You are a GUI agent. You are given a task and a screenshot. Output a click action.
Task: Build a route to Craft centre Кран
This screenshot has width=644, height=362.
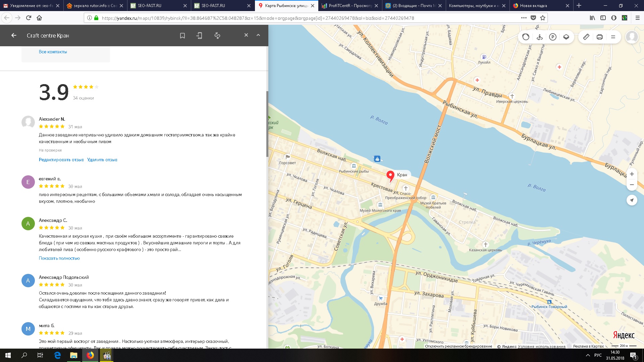point(217,36)
